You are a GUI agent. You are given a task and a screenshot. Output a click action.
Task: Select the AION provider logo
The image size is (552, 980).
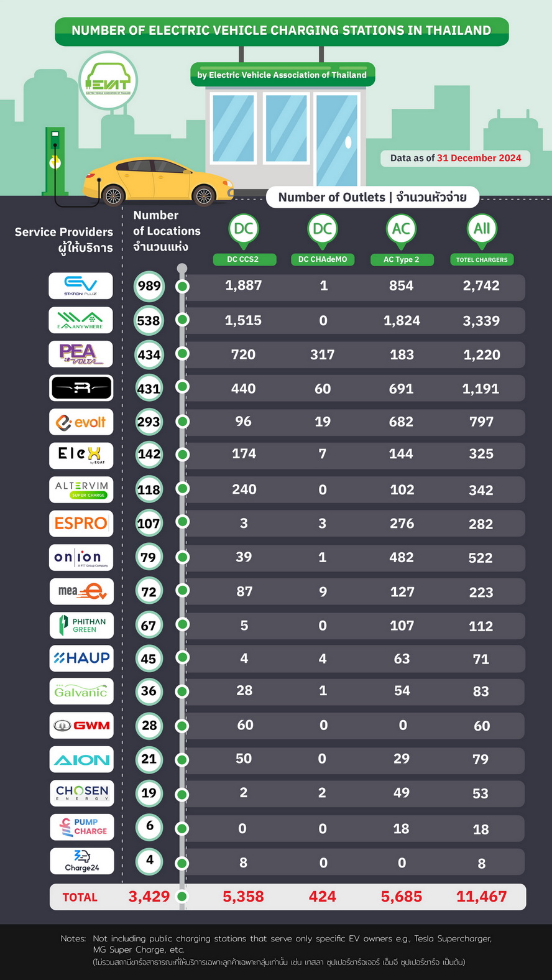[81, 759]
